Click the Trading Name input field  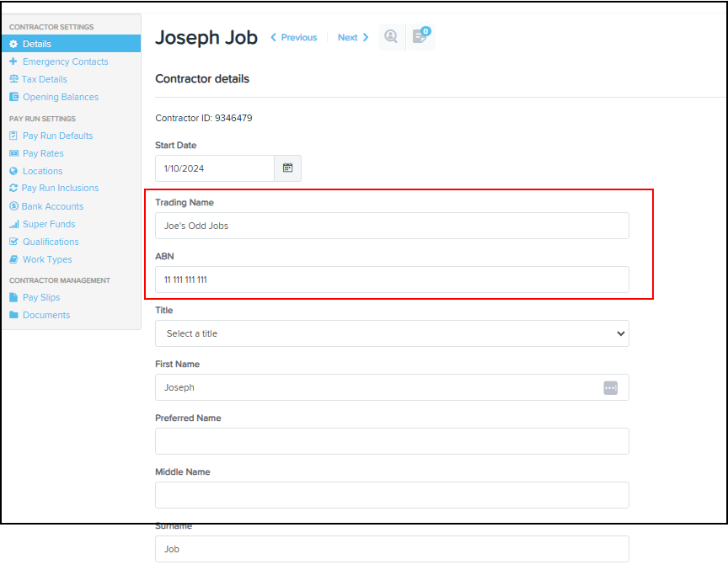[392, 226]
